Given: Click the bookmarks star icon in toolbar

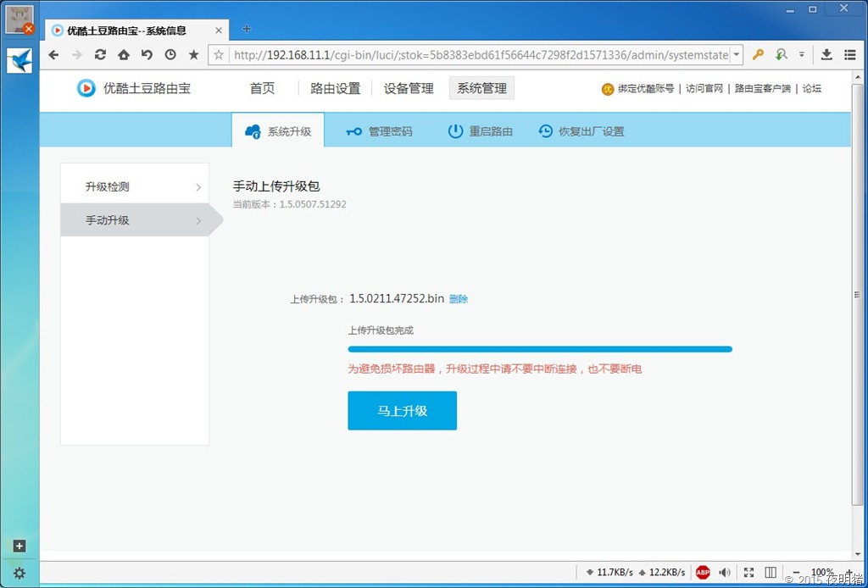Looking at the screenshot, I should [193, 55].
